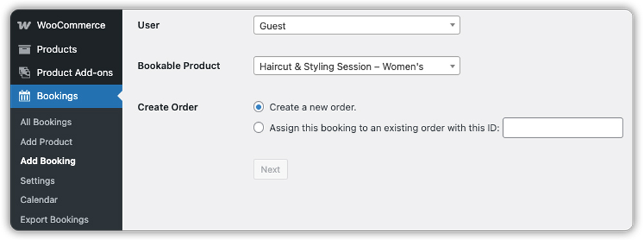Viewport: 644px width, 240px height.
Task: Click the 'Bookable Product' label text
Action: (x=178, y=66)
